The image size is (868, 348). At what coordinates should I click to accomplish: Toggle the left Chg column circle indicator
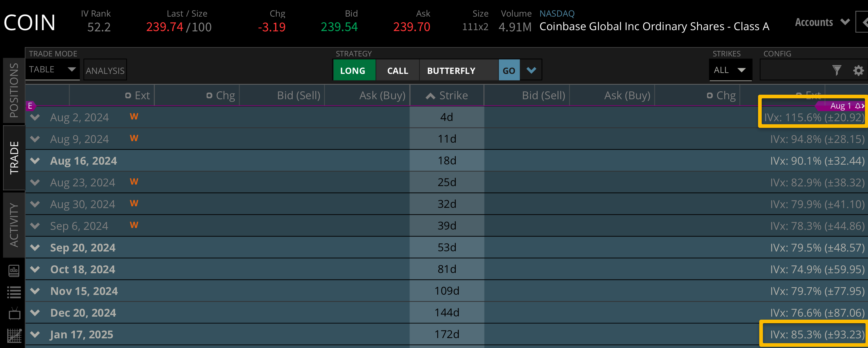point(209,96)
